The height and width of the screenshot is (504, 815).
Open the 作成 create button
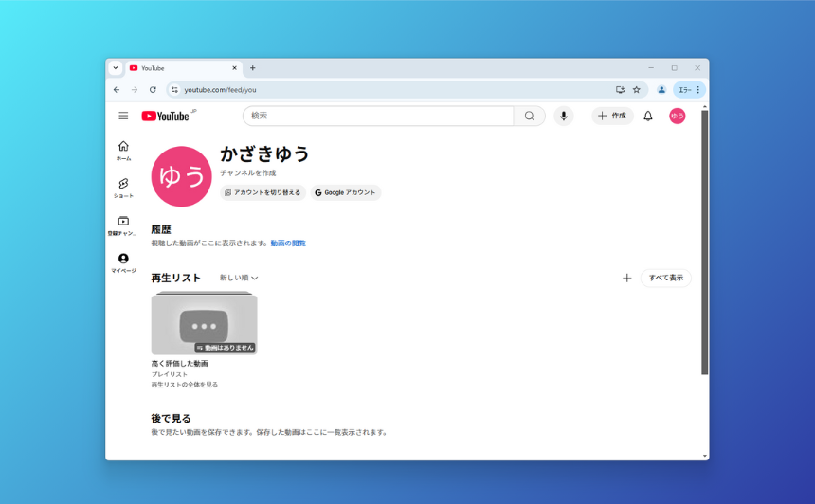pos(612,116)
